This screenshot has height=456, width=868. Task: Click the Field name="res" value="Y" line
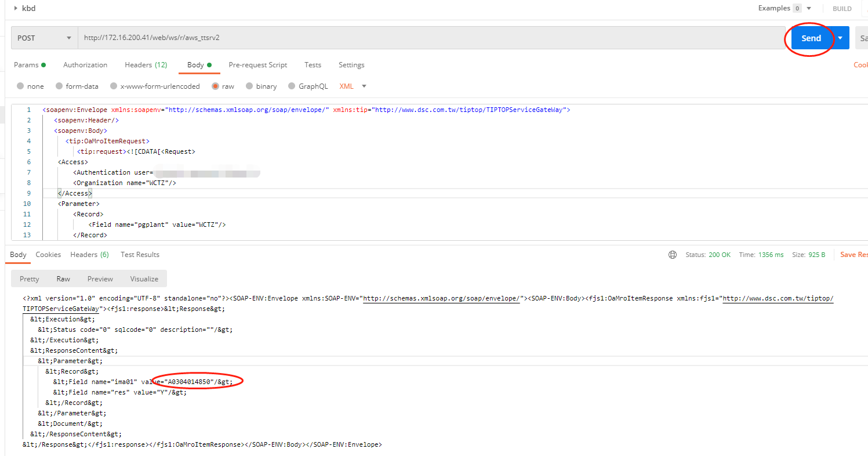[x=119, y=392]
